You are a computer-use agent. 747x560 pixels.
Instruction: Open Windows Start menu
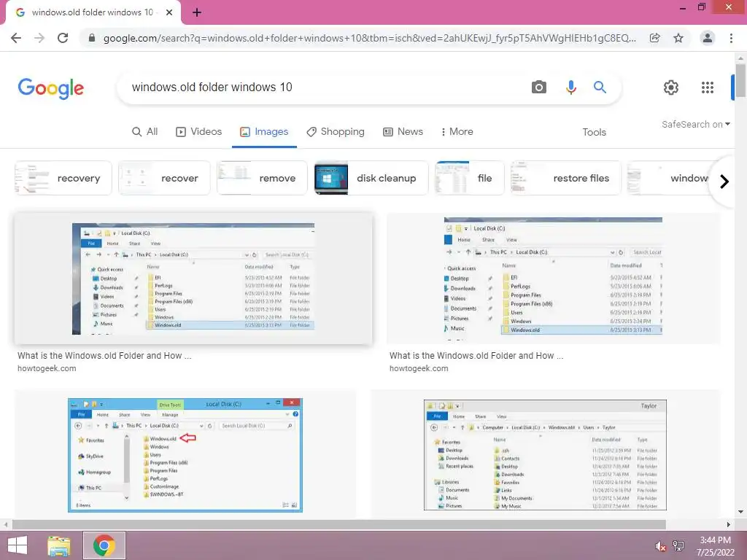(18, 545)
